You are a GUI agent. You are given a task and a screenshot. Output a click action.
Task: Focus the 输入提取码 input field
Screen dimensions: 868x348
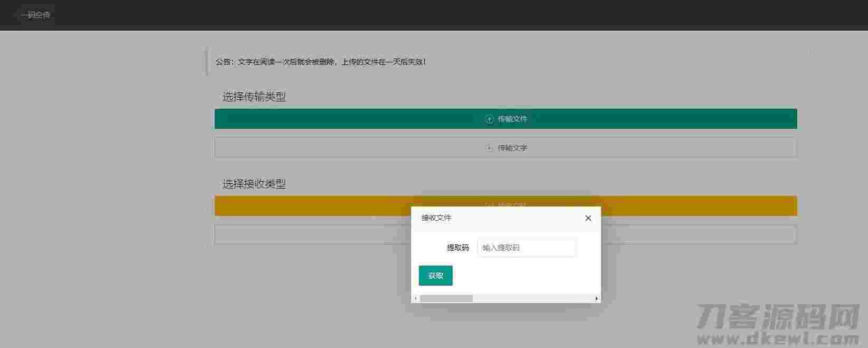tap(526, 248)
